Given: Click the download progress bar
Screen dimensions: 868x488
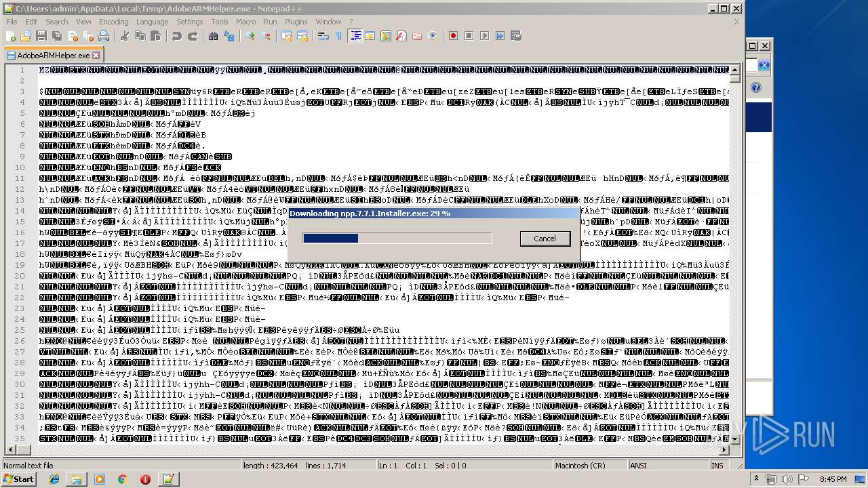Looking at the screenshot, I should pyautogui.click(x=397, y=238).
